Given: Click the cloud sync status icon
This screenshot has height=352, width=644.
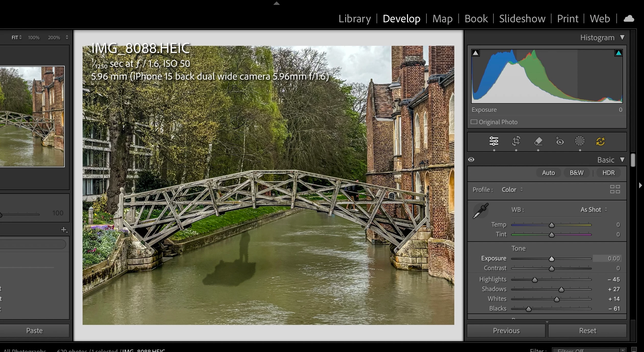Looking at the screenshot, I should [629, 19].
